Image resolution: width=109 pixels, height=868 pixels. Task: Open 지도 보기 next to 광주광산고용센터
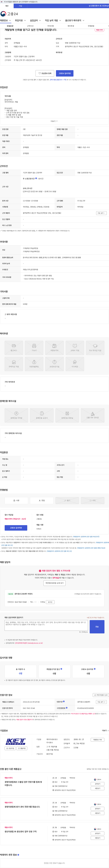pos(101,702)
